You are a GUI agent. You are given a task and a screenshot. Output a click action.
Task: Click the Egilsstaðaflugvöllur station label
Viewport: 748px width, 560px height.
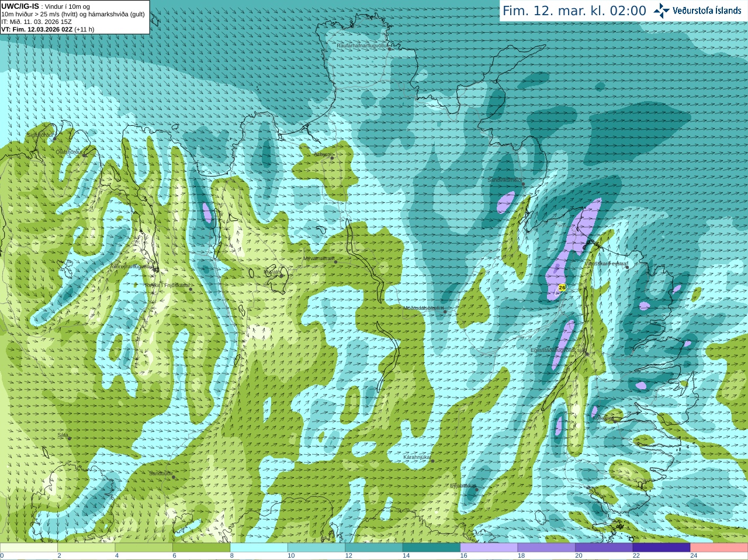click(x=557, y=350)
